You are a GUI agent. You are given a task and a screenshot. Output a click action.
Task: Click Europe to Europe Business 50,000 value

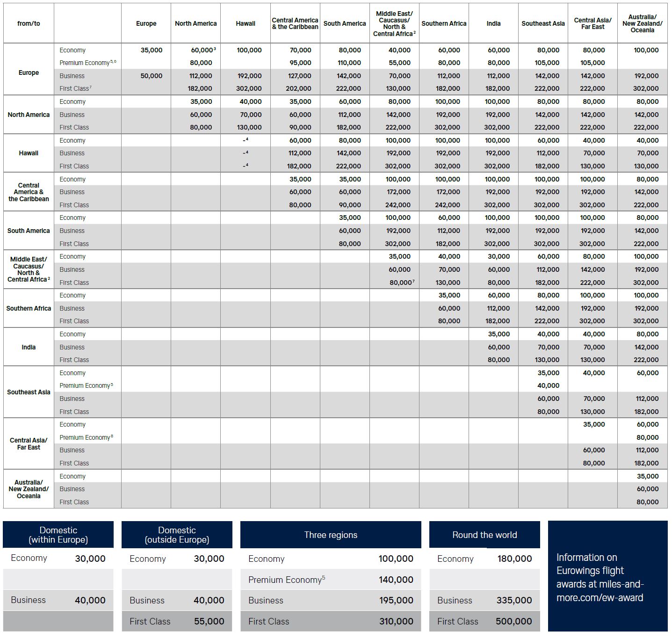pyautogui.click(x=152, y=76)
